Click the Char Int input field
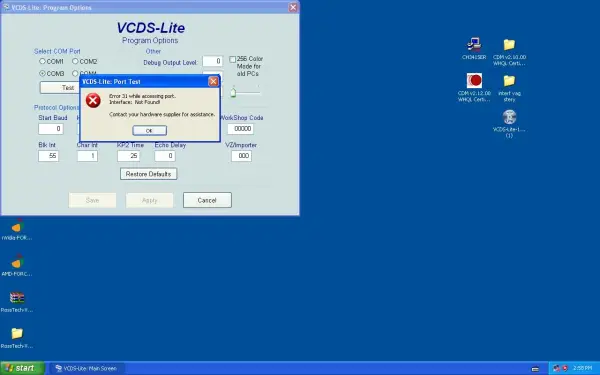 click(87, 156)
